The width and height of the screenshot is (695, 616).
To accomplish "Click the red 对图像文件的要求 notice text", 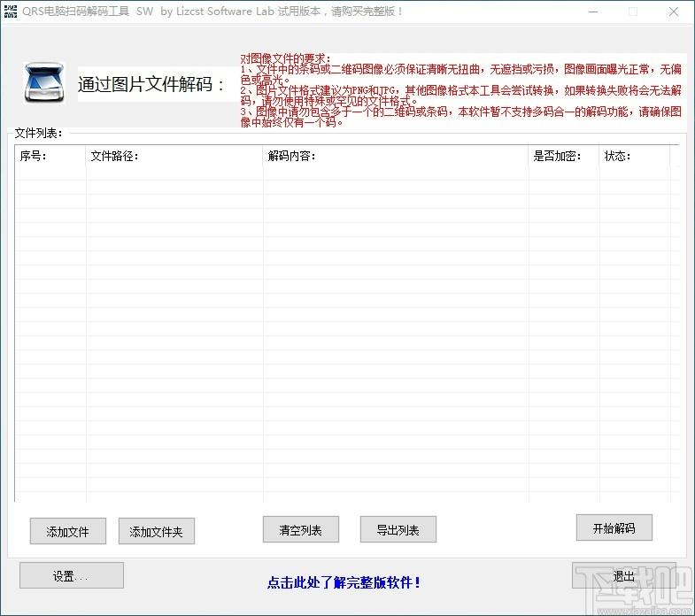I will (x=461, y=90).
